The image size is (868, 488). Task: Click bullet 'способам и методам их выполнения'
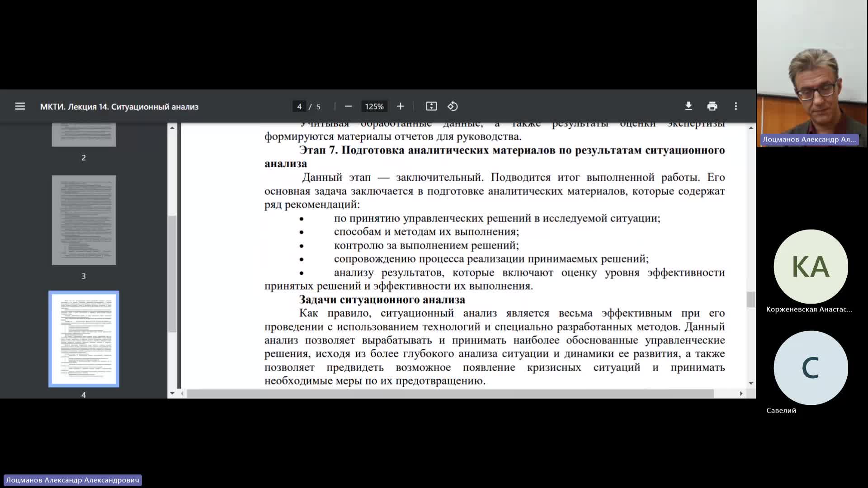click(426, 232)
